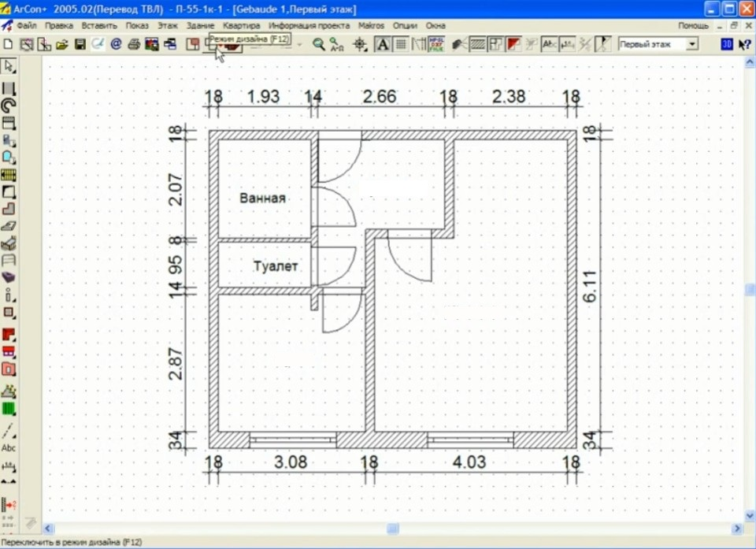Click the @ internet icon in toolbar

[x=116, y=45]
